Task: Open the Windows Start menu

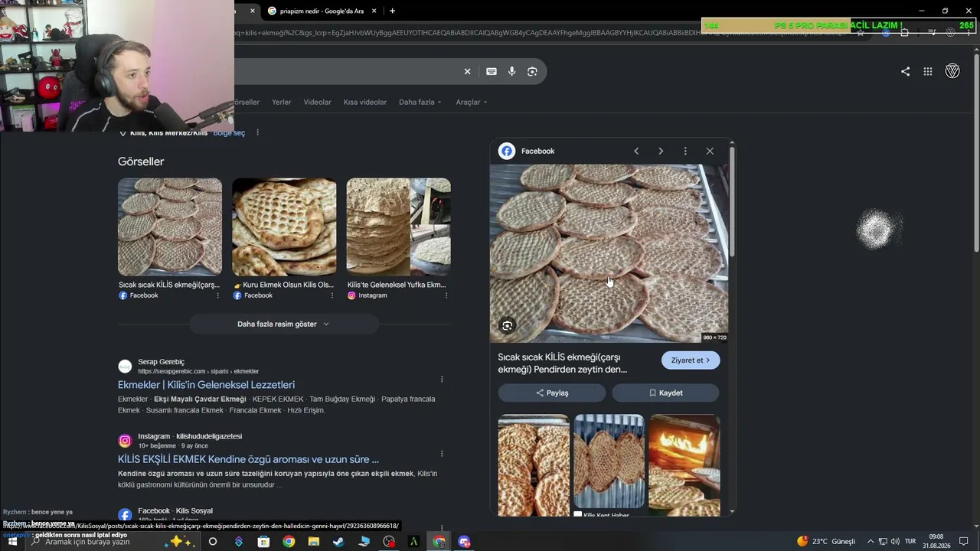Action: pyautogui.click(x=12, y=542)
